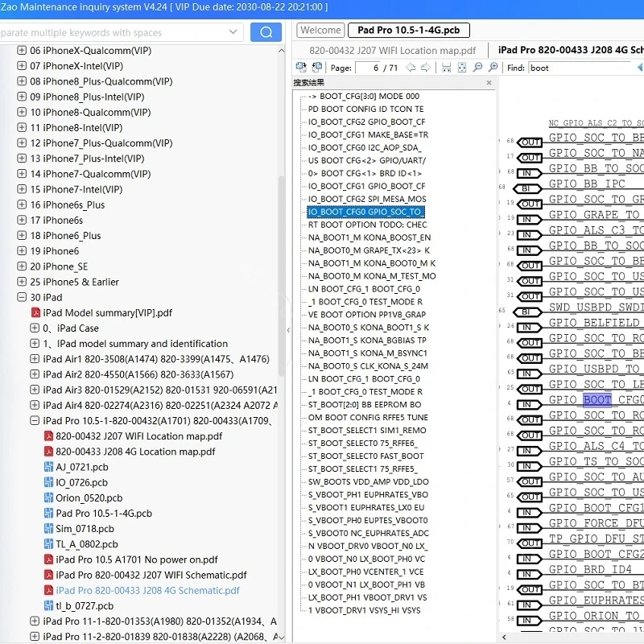The width and height of the screenshot is (644, 644).
Task: Select result SW_BOOTS VDD_AMP VDD_LDO
Action: (368, 481)
